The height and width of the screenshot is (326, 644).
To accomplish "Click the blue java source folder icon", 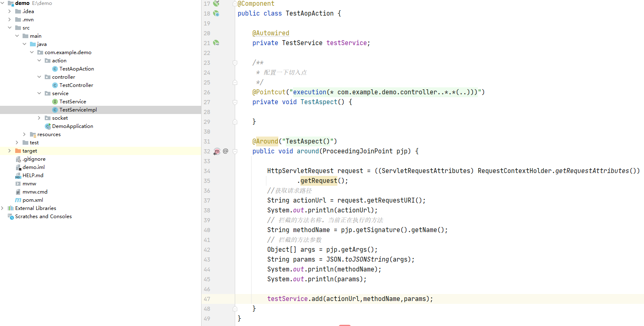I will pos(33,44).
